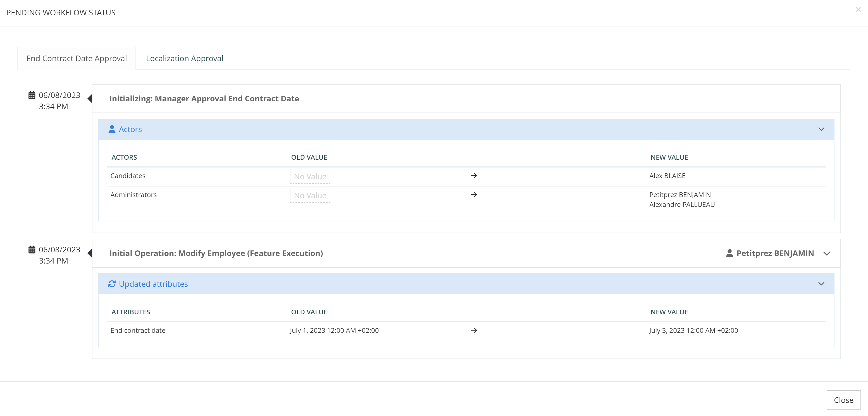Close dialog with the top-right X icon
868x416 pixels.
tap(858, 10)
